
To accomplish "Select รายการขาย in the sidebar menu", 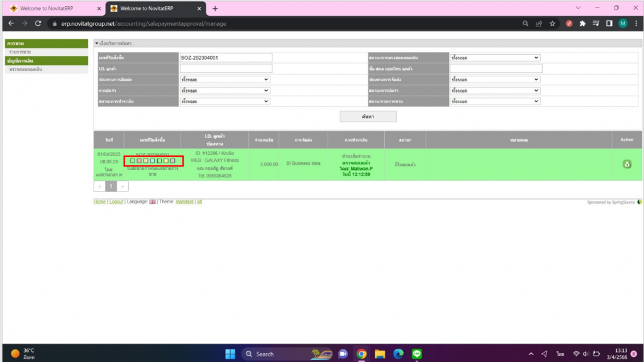I will pos(20,52).
